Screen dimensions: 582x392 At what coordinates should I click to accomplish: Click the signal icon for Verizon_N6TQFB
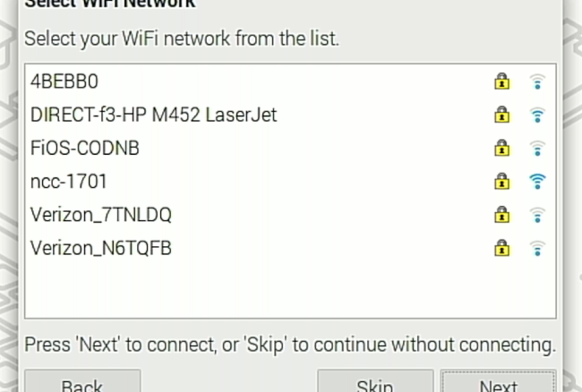click(x=537, y=249)
